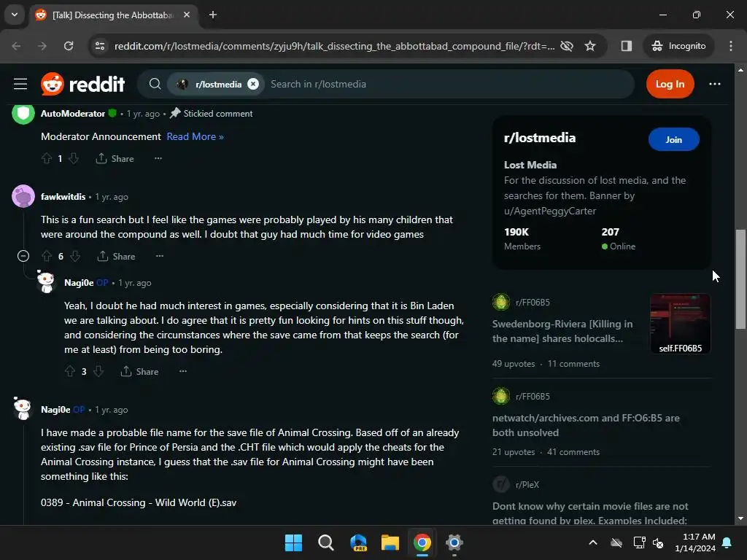This screenshot has width=747, height=560.
Task: Open a new Chrome tab
Action: click(213, 15)
